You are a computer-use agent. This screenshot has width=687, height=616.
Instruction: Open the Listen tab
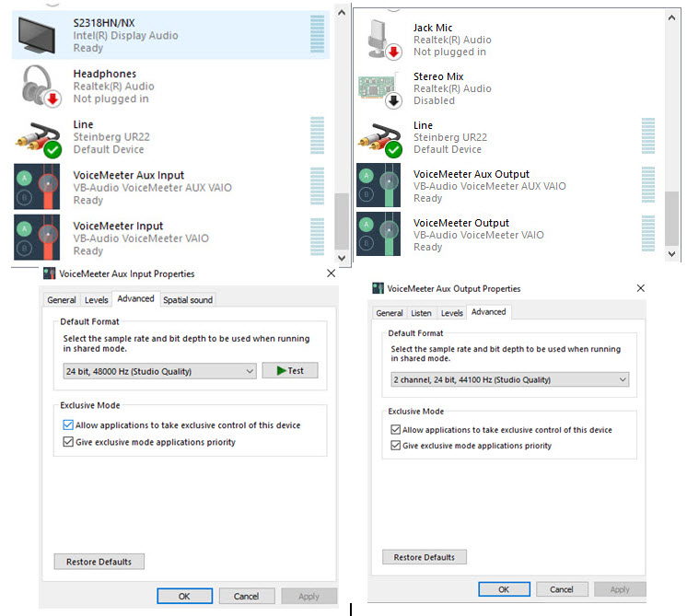(421, 313)
